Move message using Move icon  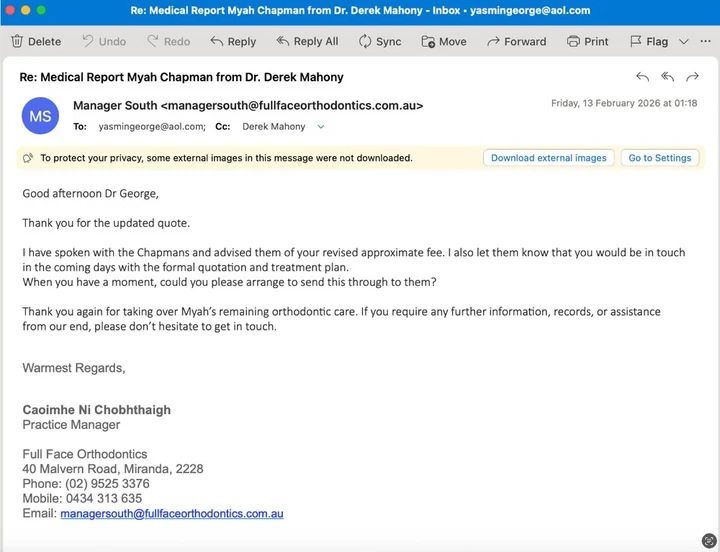click(428, 41)
